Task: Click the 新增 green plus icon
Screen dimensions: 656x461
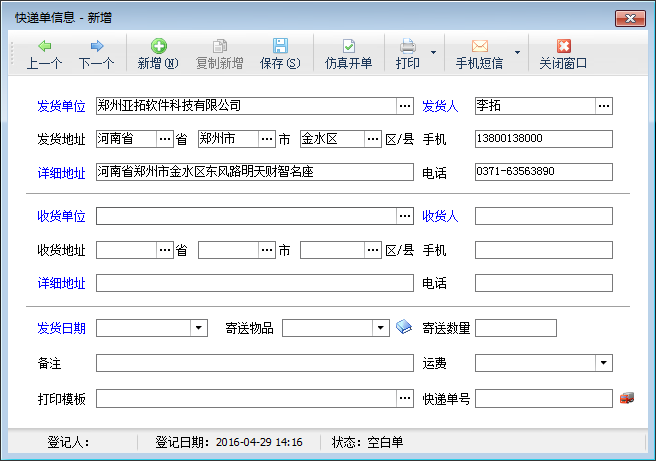Action: click(158, 46)
